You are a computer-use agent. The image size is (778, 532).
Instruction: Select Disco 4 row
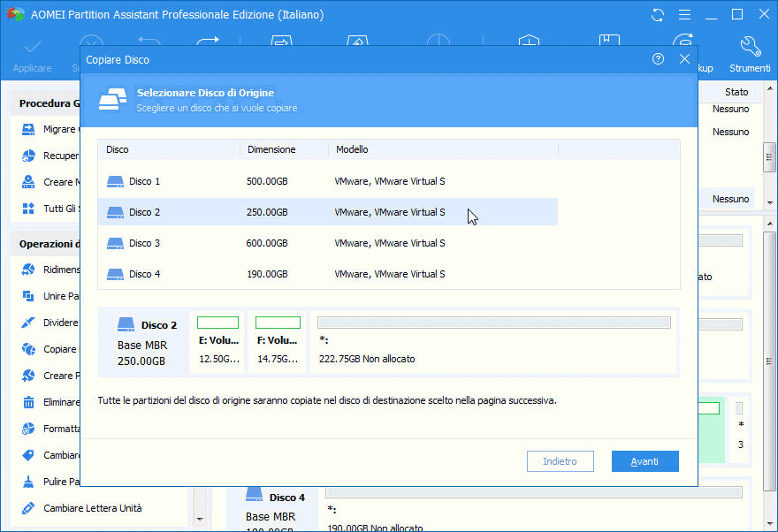point(327,274)
